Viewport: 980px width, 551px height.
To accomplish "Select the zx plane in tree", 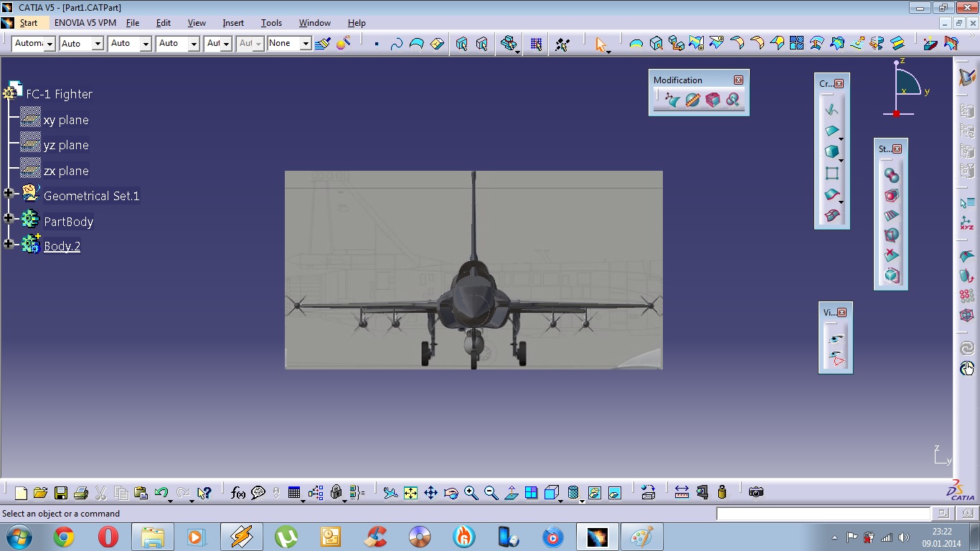I will (x=66, y=171).
